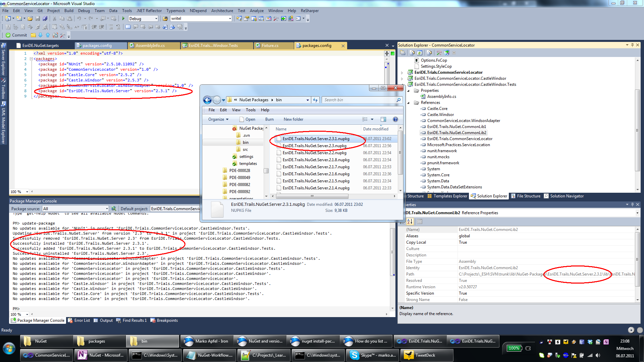644x362 pixels.
Task: Expand the EsriDE.Trials.CommonServiceLocator.CastleWindsor project node
Action: 402,78
